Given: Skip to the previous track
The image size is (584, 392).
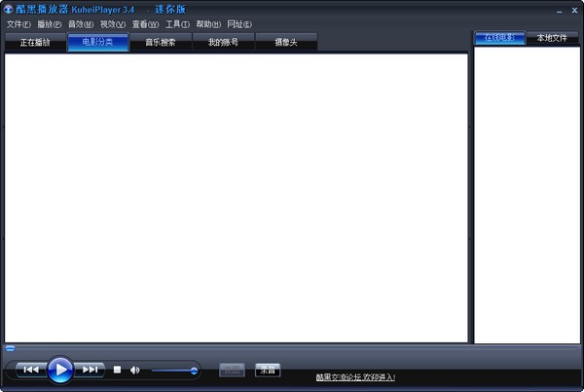Looking at the screenshot, I should (30, 370).
